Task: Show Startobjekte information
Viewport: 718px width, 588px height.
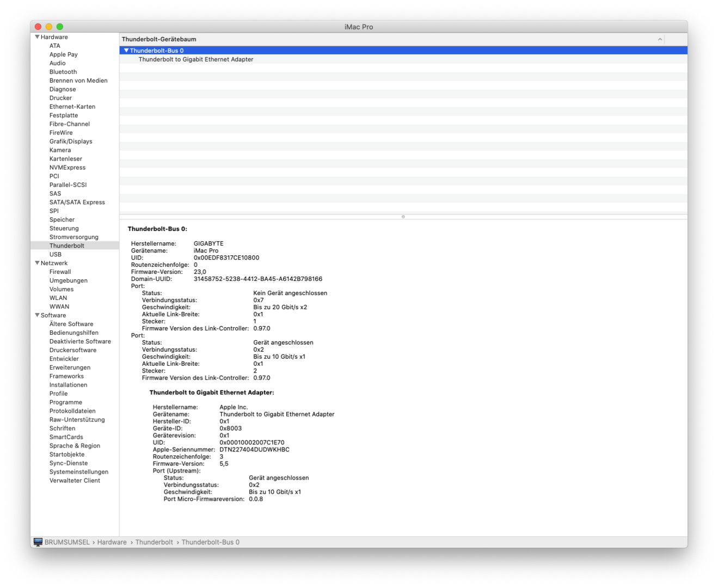Action: coord(67,455)
